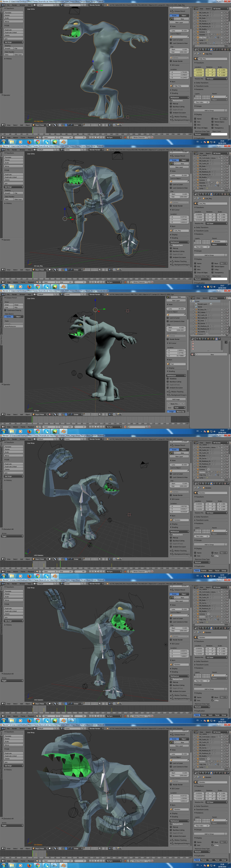Open Skype from the taskbar with the 23:22 clock
The width and height of the screenshot is (231, 868).
(46, 720)
